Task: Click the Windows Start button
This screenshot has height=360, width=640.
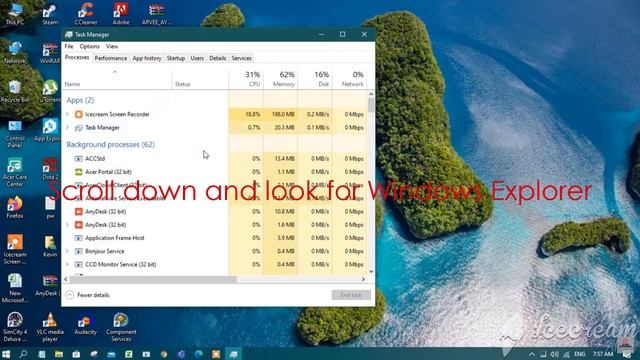Action: [6, 354]
